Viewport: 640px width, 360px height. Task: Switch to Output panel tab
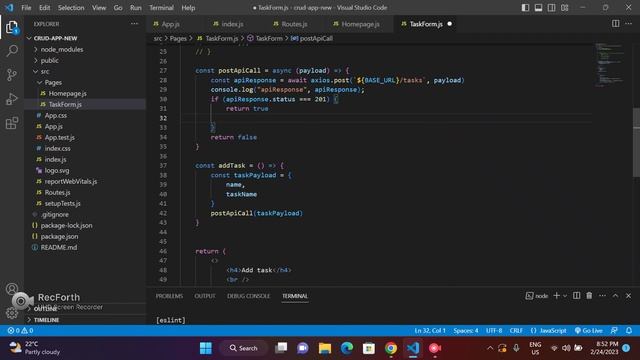[205, 296]
